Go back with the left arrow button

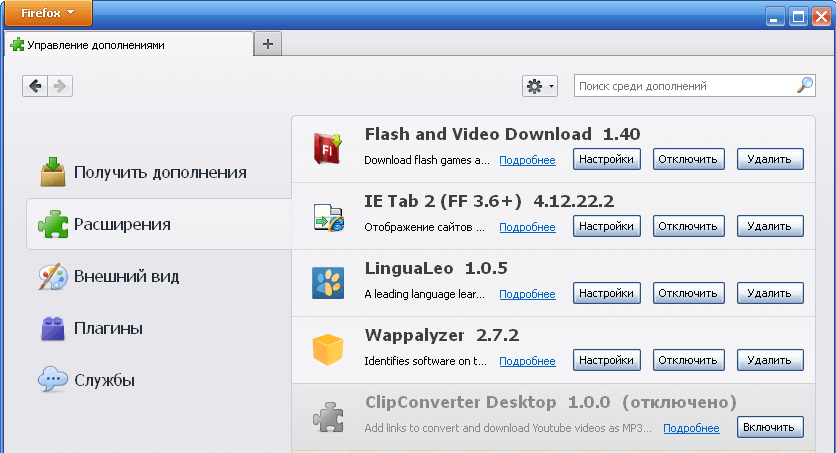[35, 86]
